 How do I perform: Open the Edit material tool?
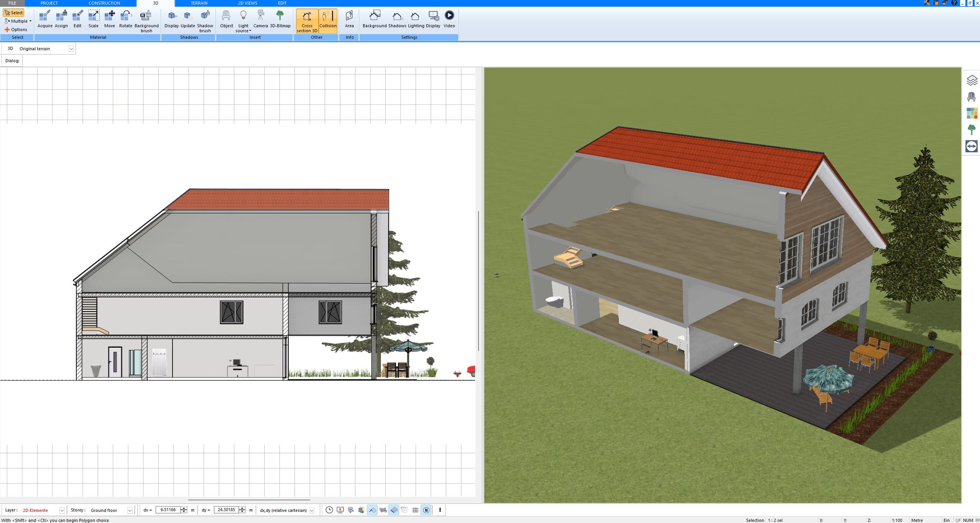pyautogui.click(x=77, y=19)
